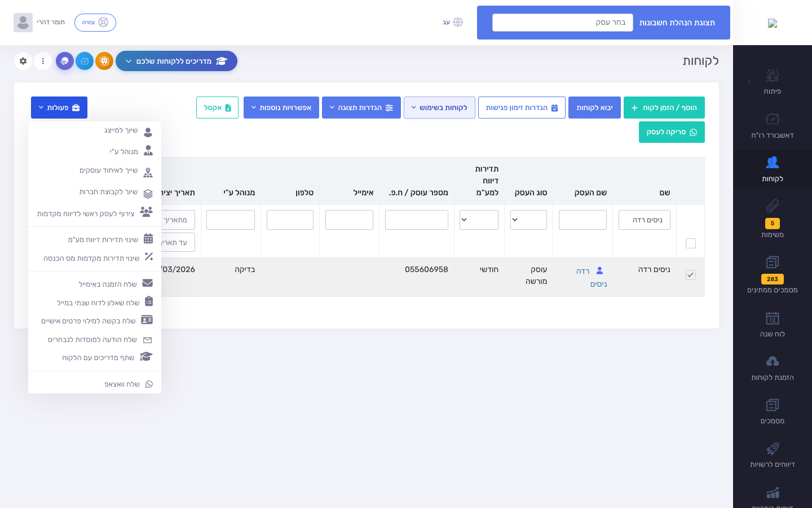Click the graduation cap icon for שתף מדריכים
812x508 pixels.
[x=146, y=357]
